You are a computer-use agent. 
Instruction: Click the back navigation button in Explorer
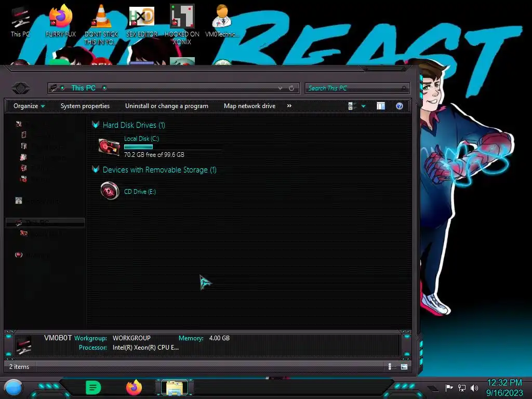[x=21, y=88]
